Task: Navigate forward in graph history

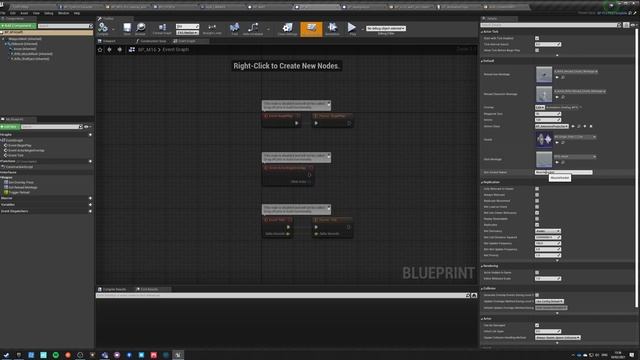Action: point(120,49)
